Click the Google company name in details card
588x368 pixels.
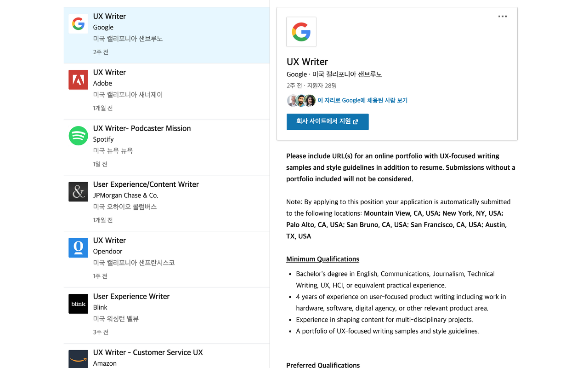point(296,75)
